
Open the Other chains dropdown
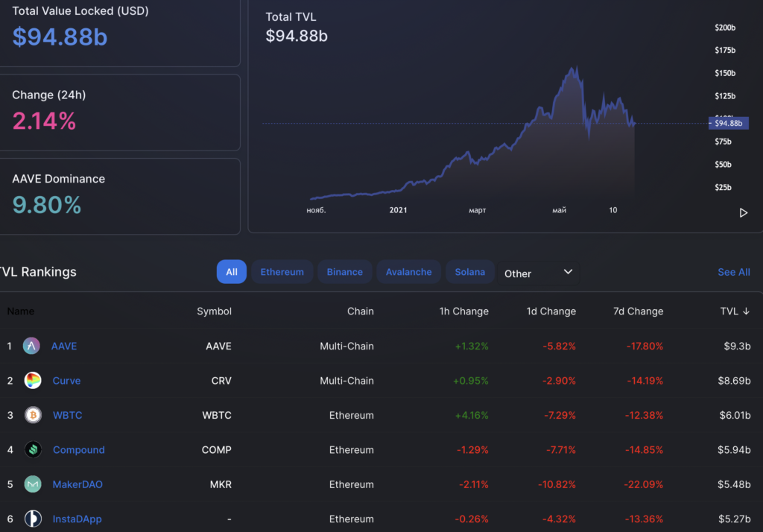click(x=538, y=273)
